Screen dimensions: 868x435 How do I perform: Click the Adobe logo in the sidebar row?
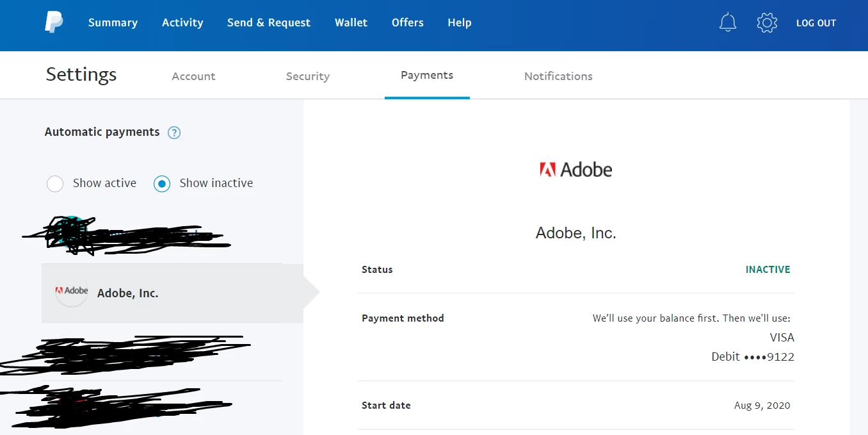tap(72, 291)
